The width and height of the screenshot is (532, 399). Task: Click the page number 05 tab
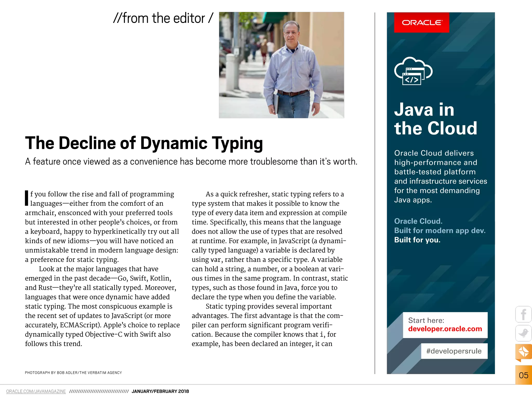tap(523, 375)
